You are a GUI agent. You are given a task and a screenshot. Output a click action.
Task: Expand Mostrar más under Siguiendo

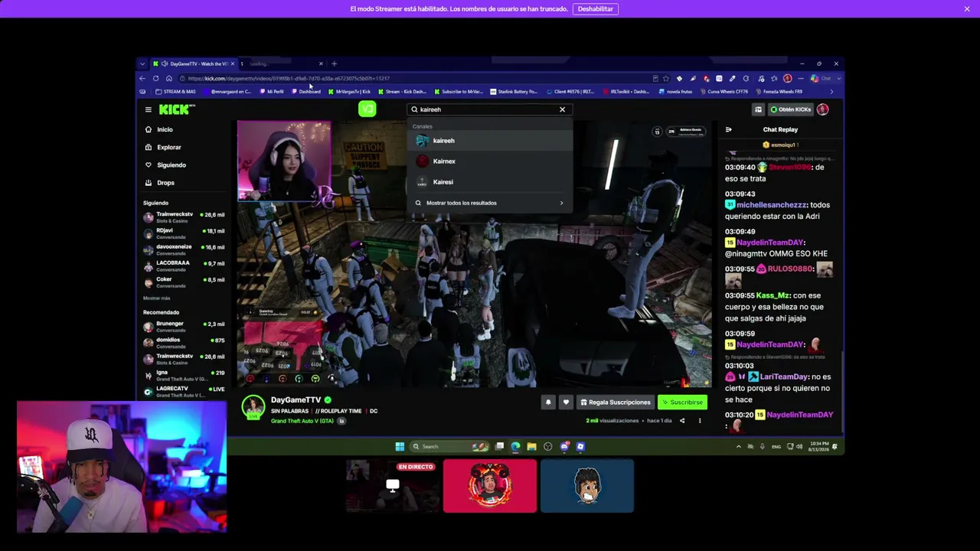pyautogui.click(x=157, y=298)
